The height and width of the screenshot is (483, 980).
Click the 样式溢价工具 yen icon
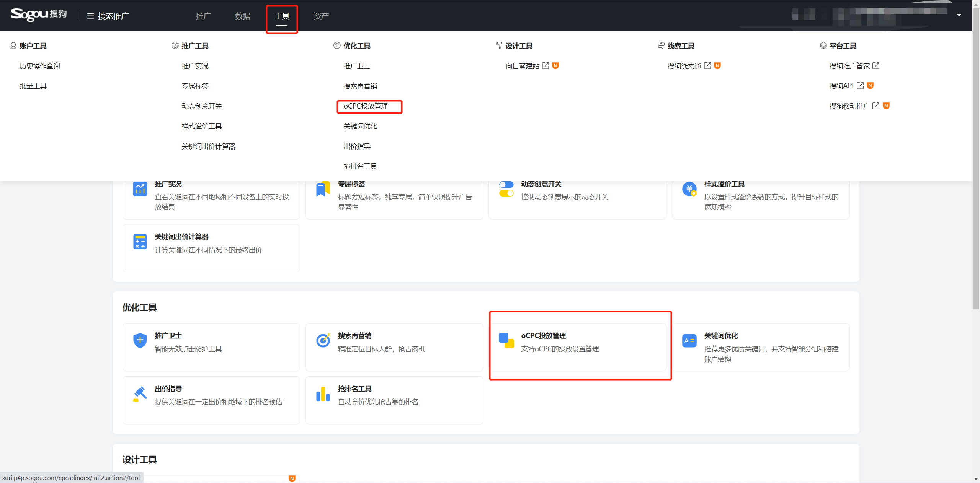coord(689,189)
